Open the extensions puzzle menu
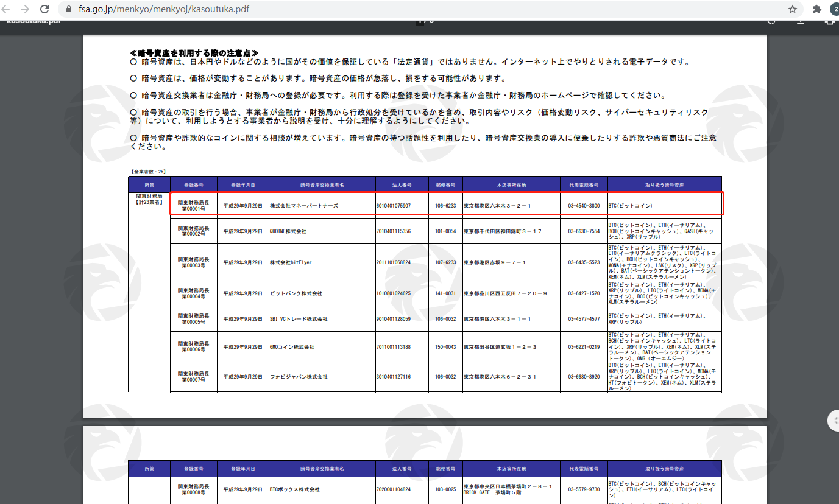Viewport: 839px width, 504px height. point(817,9)
